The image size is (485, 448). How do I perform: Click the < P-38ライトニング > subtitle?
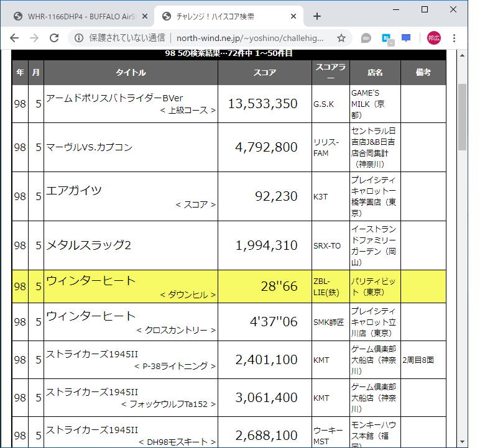tap(175, 366)
